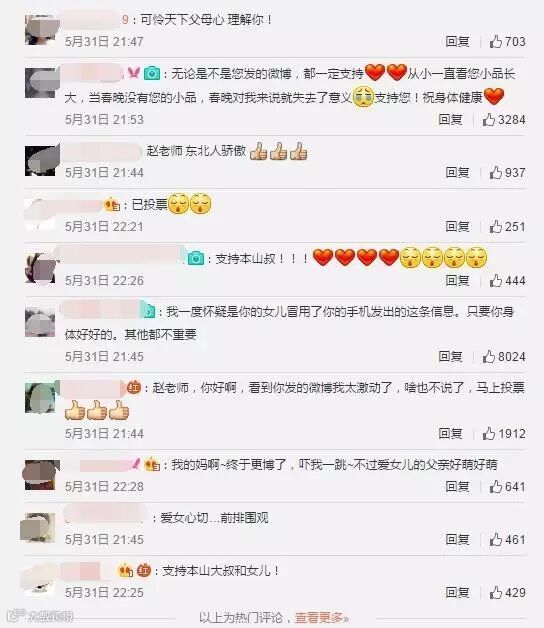Like the 支持本山叔 comment with 444 likes
The width and height of the screenshot is (544, 628).
coord(496,280)
